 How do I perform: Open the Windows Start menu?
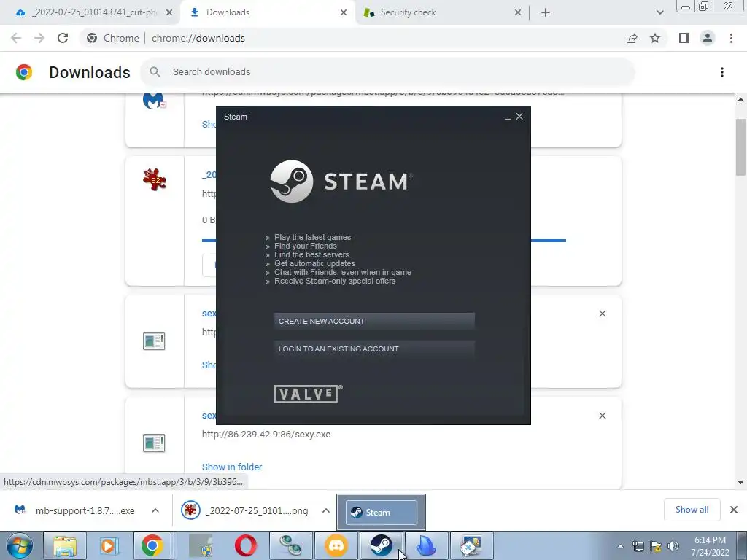[x=20, y=545]
